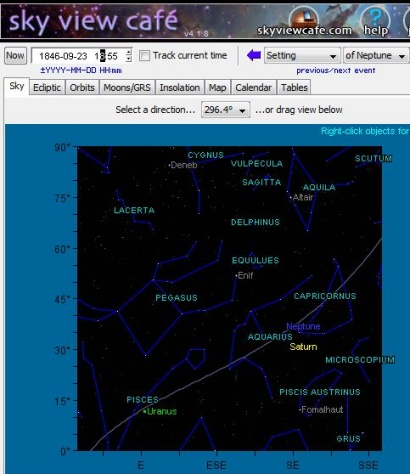Open the Moons/GRS tab
Viewport: 410px width, 474px height.
pos(127,88)
